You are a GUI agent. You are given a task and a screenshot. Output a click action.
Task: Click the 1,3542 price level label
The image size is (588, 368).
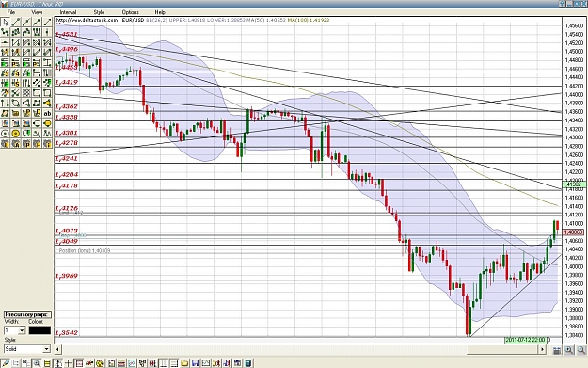(67, 333)
